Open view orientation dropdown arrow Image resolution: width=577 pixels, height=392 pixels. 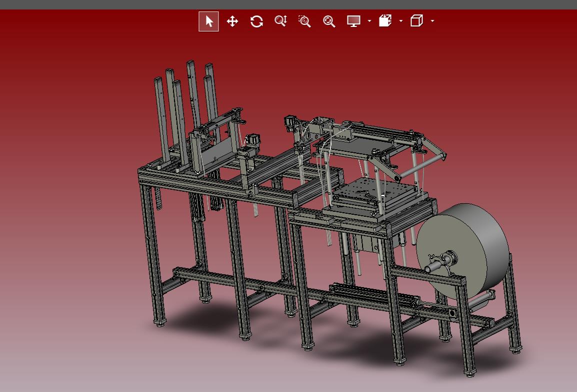(432, 21)
